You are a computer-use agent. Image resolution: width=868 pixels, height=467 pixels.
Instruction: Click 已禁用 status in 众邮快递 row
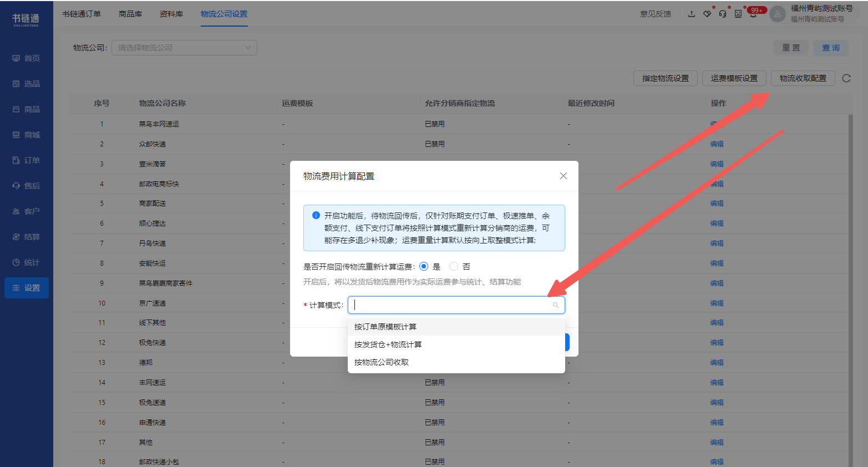click(435, 144)
